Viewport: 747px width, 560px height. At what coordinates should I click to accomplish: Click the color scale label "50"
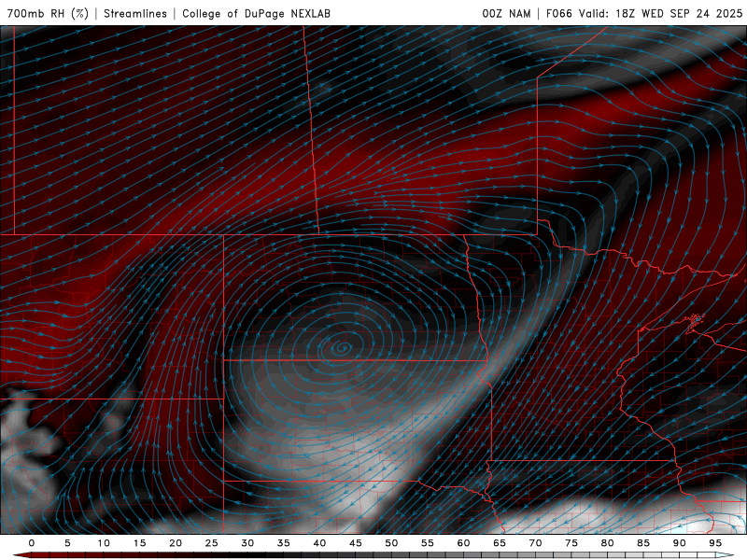pos(391,543)
